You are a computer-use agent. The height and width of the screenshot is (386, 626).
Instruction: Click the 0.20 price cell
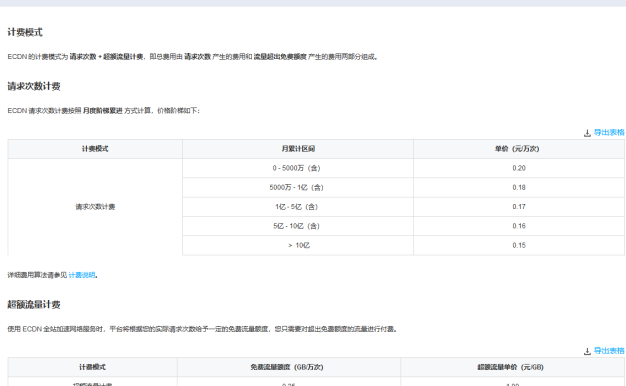click(x=519, y=168)
